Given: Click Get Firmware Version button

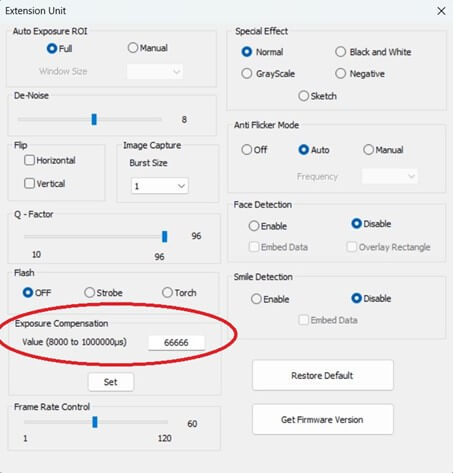Looking at the screenshot, I should (x=323, y=419).
